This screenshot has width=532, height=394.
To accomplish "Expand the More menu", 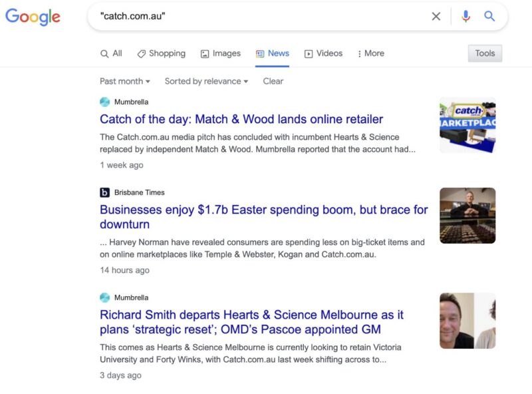I will [371, 53].
